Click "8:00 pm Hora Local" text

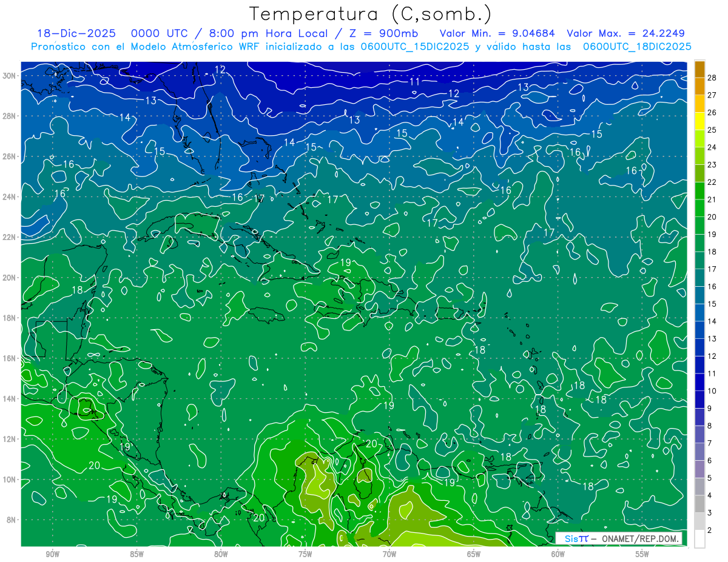point(269,33)
